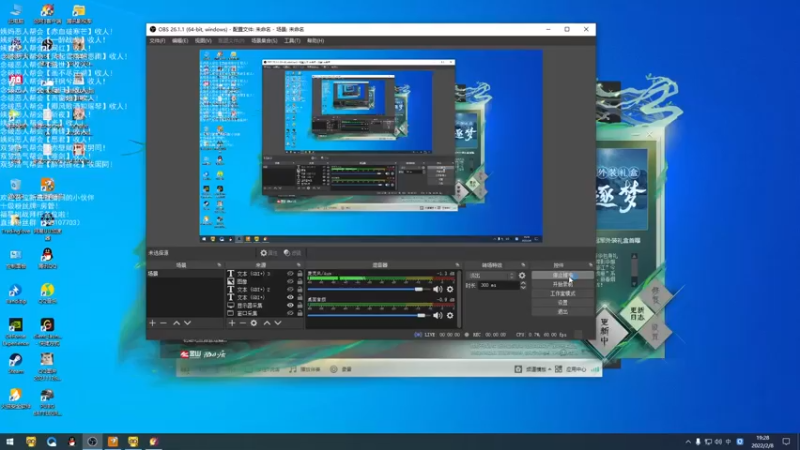Select the 场景 entry in the Scenes list
The width and height of the screenshot is (800, 450).
pyautogui.click(x=185, y=274)
